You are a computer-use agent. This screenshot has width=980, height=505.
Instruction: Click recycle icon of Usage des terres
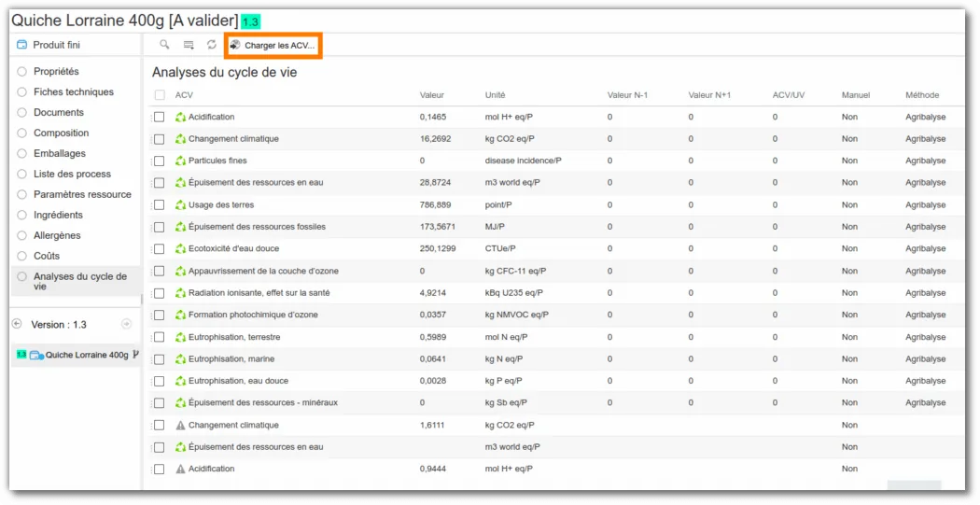pos(181,204)
